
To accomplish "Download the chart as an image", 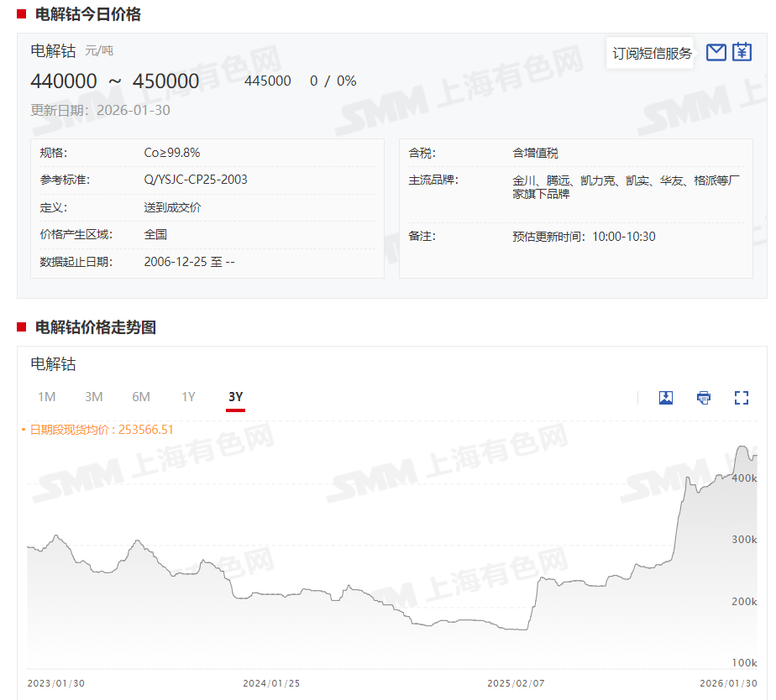I will [666, 397].
